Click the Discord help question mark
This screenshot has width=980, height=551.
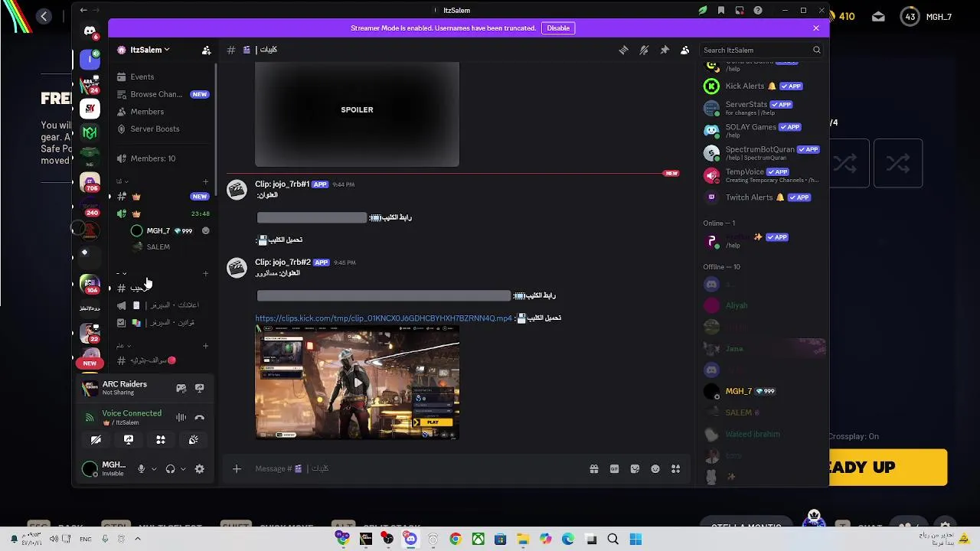757,11
